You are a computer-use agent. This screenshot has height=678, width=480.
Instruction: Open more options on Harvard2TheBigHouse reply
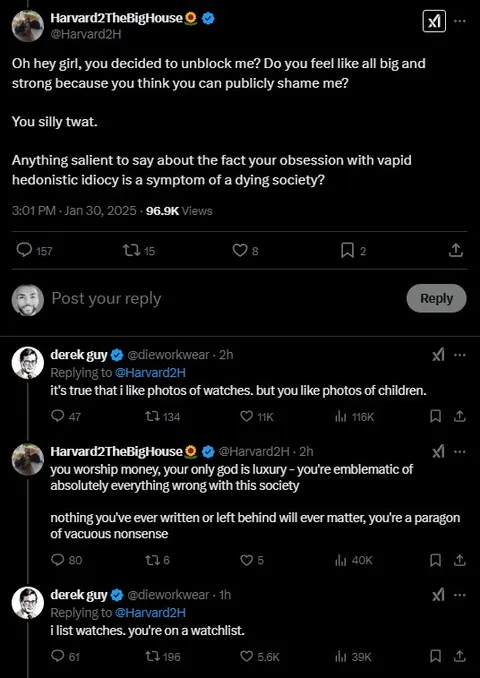pyautogui.click(x=460, y=452)
